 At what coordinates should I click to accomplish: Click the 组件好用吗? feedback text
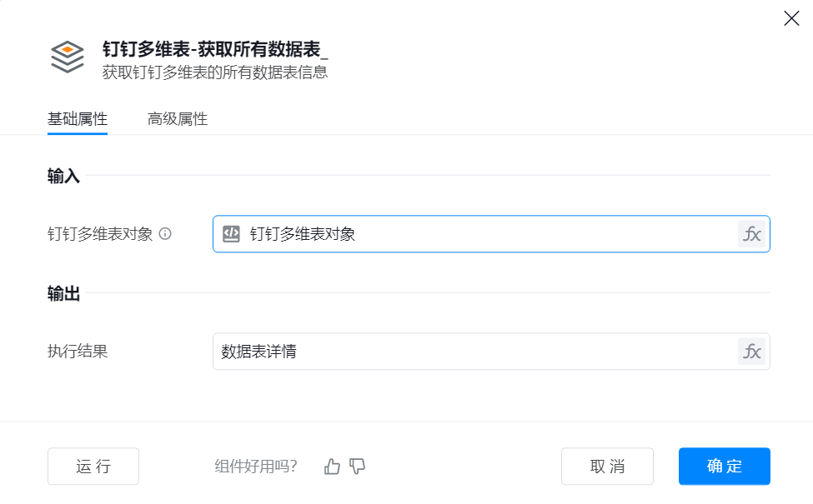point(256,467)
